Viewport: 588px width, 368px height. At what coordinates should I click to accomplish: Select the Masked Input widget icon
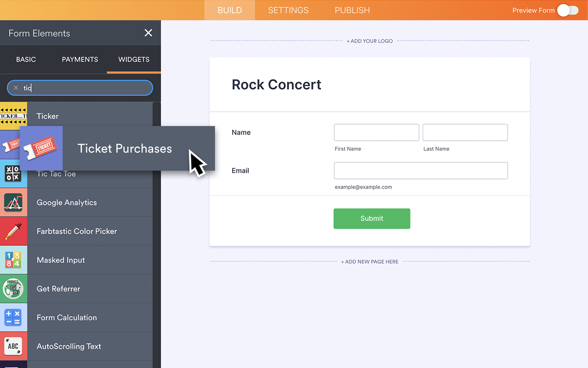[x=13, y=260]
